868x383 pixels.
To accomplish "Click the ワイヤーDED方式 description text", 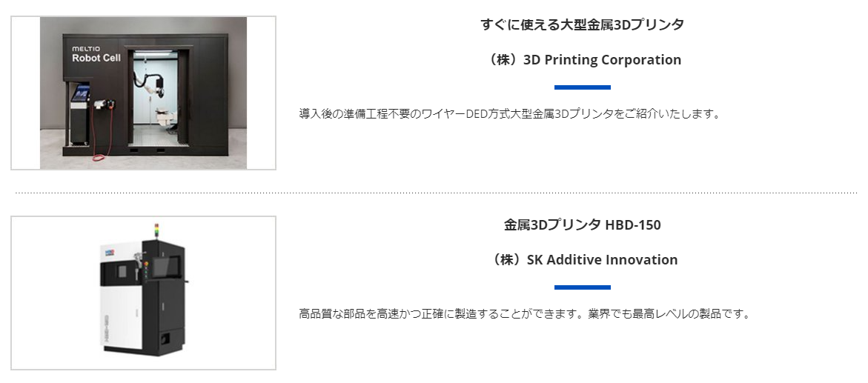I will 510,114.
